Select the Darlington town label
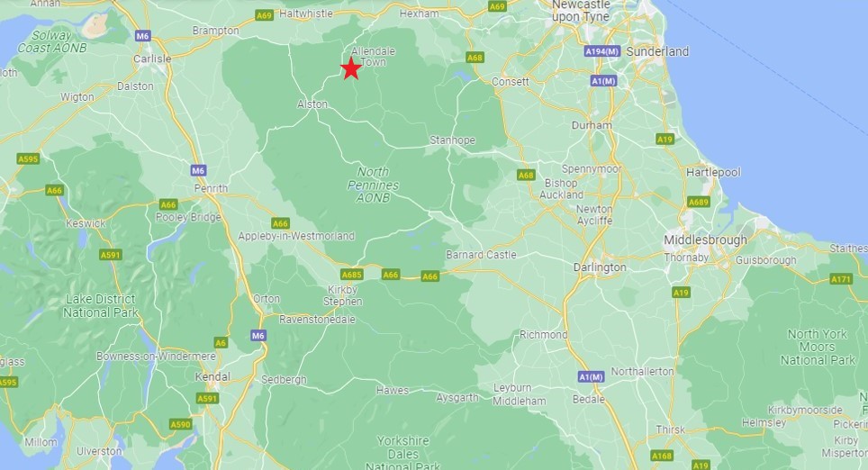The image size is (868, 470). pos(600,267)
